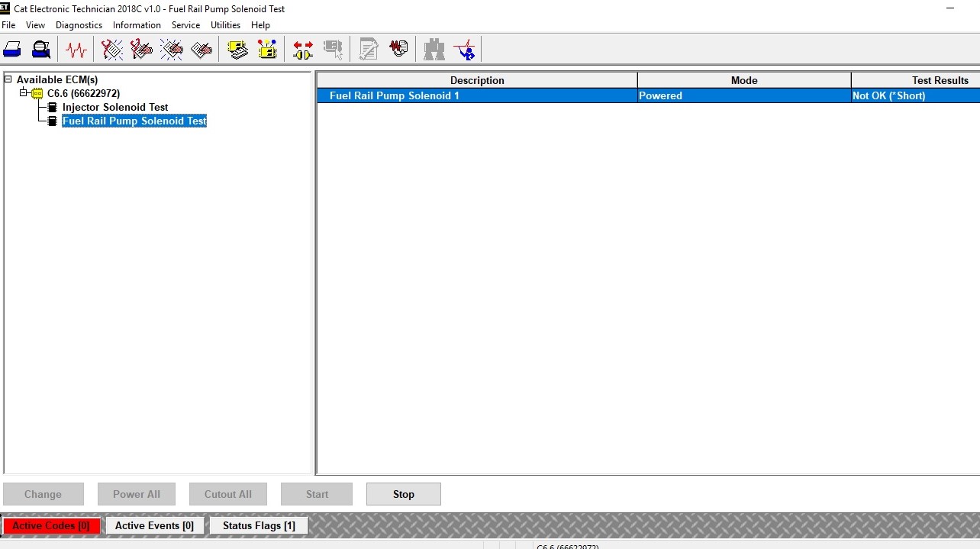Click the Description column header
The width and height of the screenshot is (980, 549).
(x=477, y=80)
